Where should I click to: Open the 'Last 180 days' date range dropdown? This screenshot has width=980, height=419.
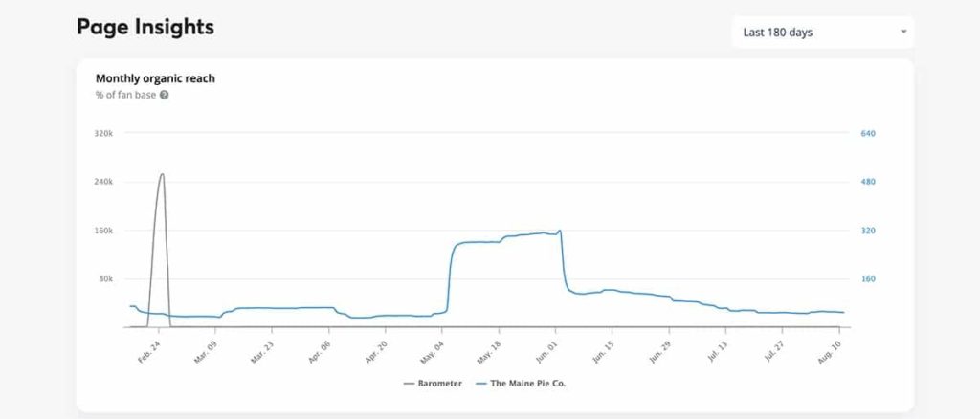(x=823, y=33)
